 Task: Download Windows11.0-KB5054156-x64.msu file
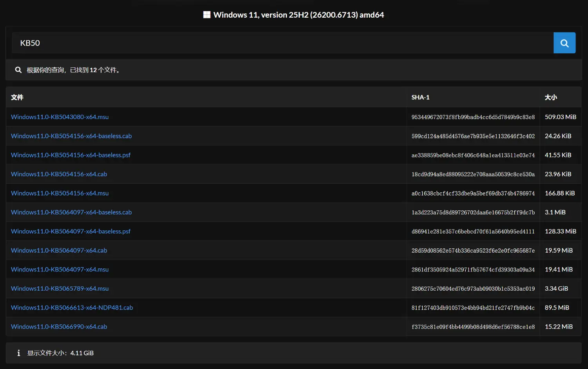(60, 193)
